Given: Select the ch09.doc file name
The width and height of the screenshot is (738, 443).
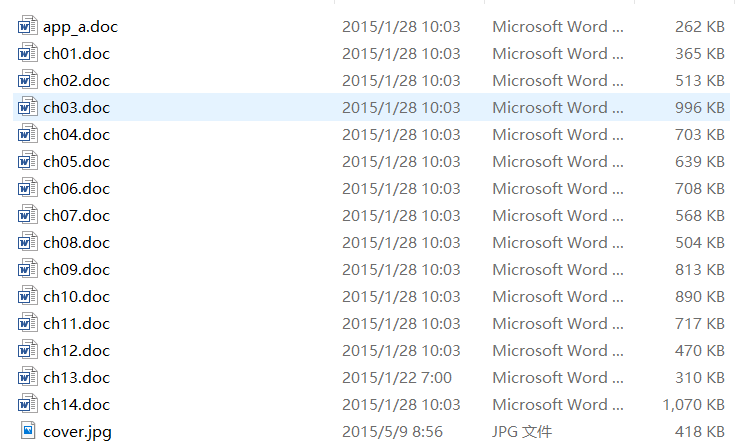Looking at the screenshot, I should click(x=77, y=269).
